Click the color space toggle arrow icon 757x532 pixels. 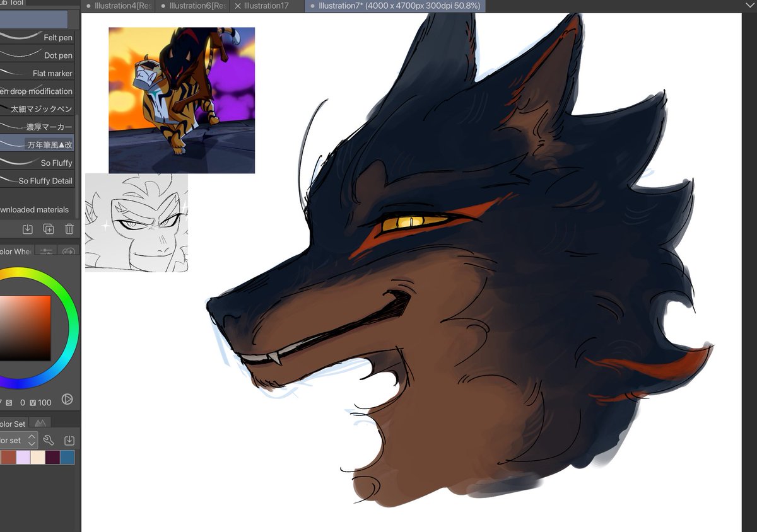67,400
